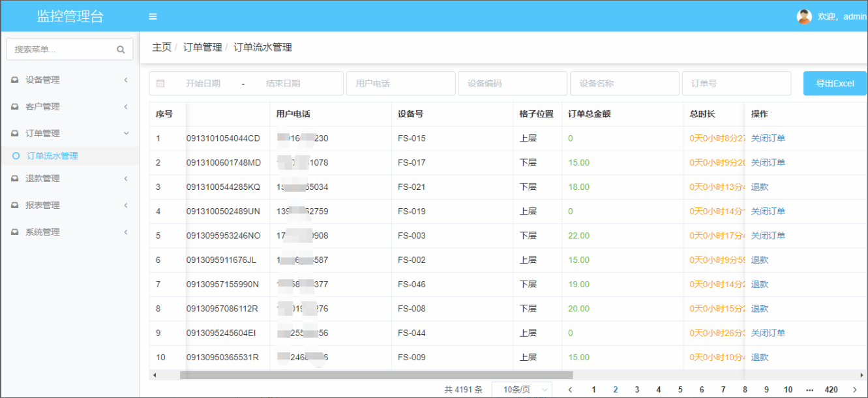
Task: Go to next page arrow in pagination
Action: pos(855,390)
